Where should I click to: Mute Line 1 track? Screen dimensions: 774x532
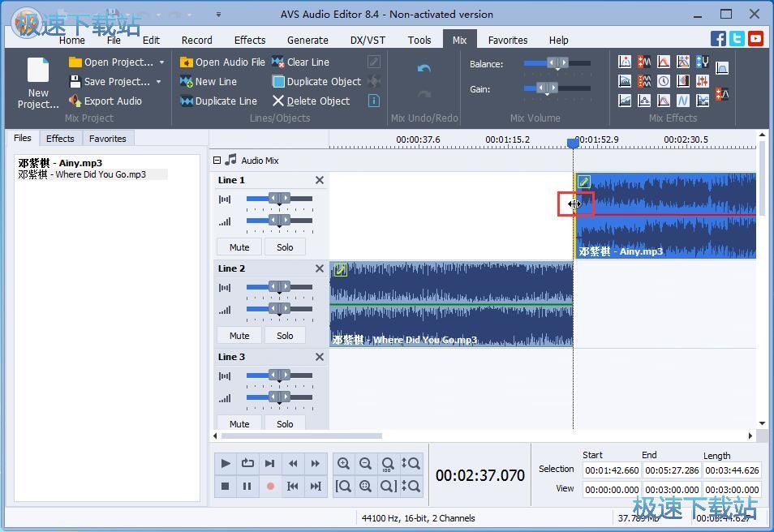(x=239, y=247)
